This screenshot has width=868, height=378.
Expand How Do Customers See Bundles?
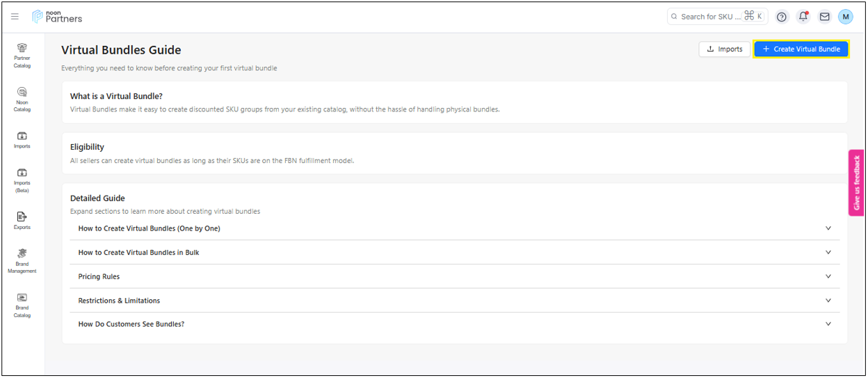point(454,324)
